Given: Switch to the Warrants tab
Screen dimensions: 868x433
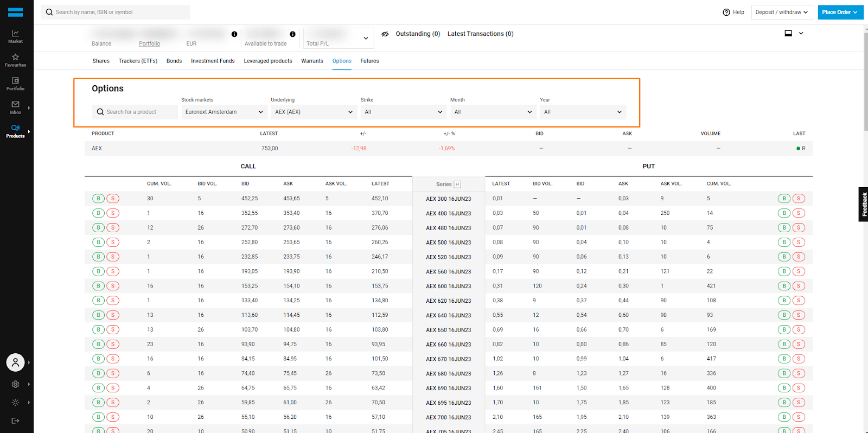Looking at the screenshot, I should [x=312, y=61].
